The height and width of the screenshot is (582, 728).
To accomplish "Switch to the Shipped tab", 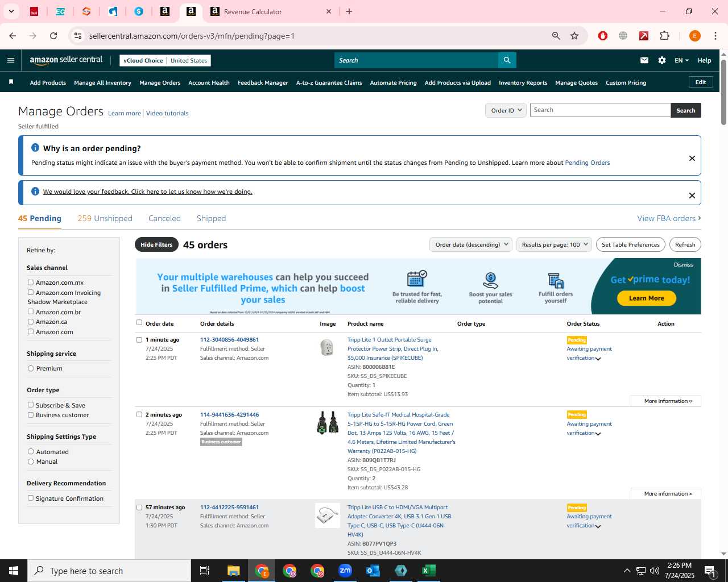I will (x=211, y=218).
